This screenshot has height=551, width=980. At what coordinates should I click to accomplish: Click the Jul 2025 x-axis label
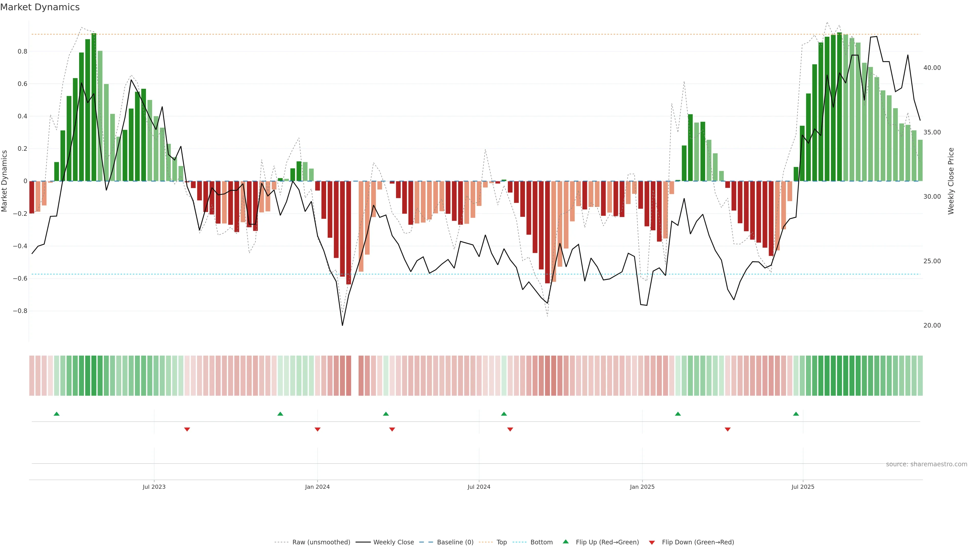click(x=803, y=487)
